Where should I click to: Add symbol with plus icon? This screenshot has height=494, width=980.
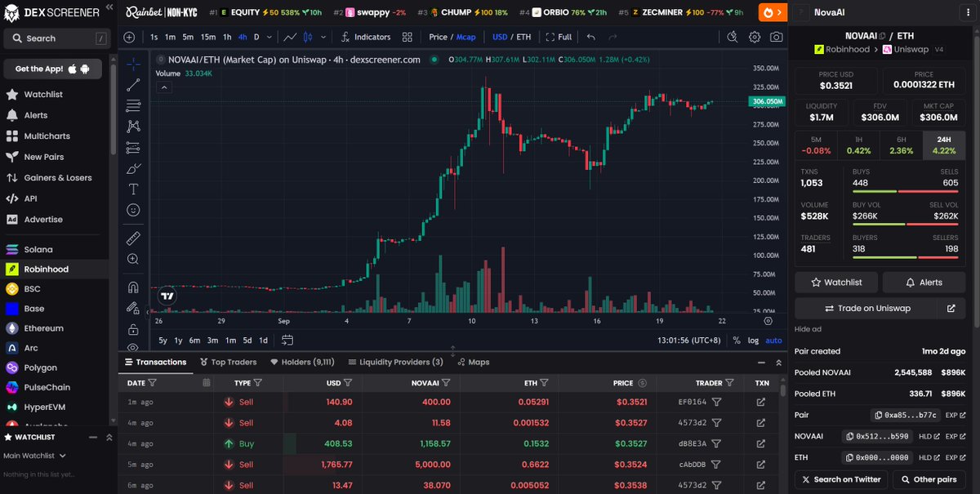130,37
